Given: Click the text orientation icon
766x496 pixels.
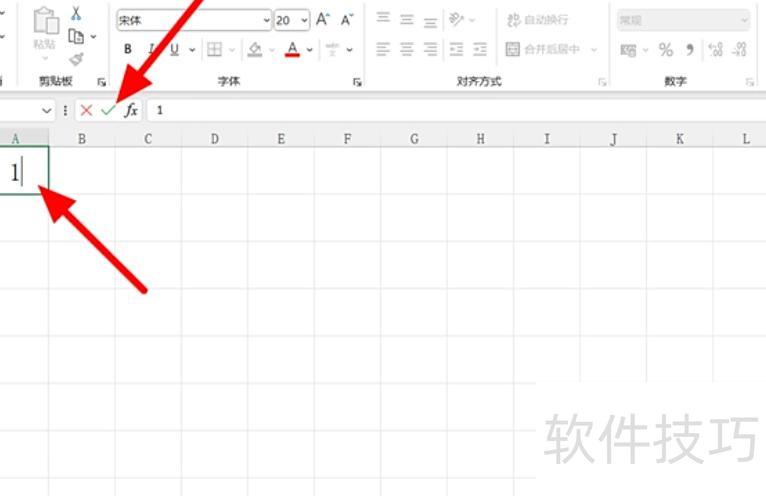Looking at the screenshot, I should [456, 20].
